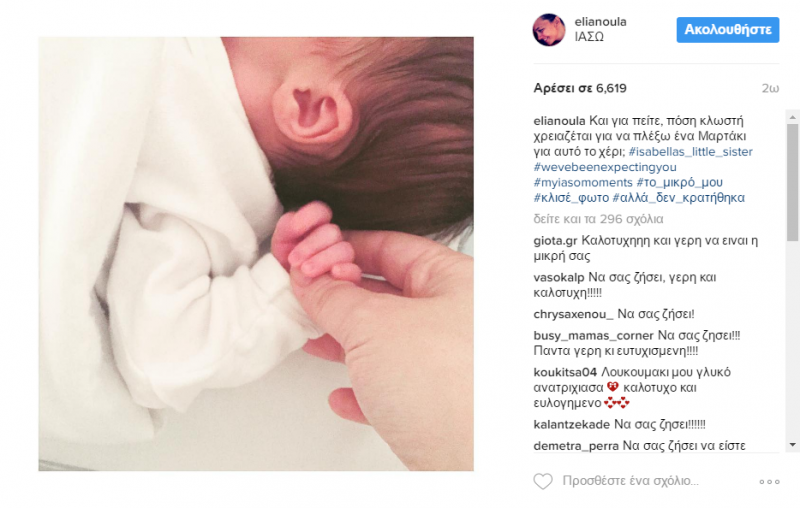
Task: Open hashtag #αλλά_δεν_κρατήθηκα
Action: point(678,197)
